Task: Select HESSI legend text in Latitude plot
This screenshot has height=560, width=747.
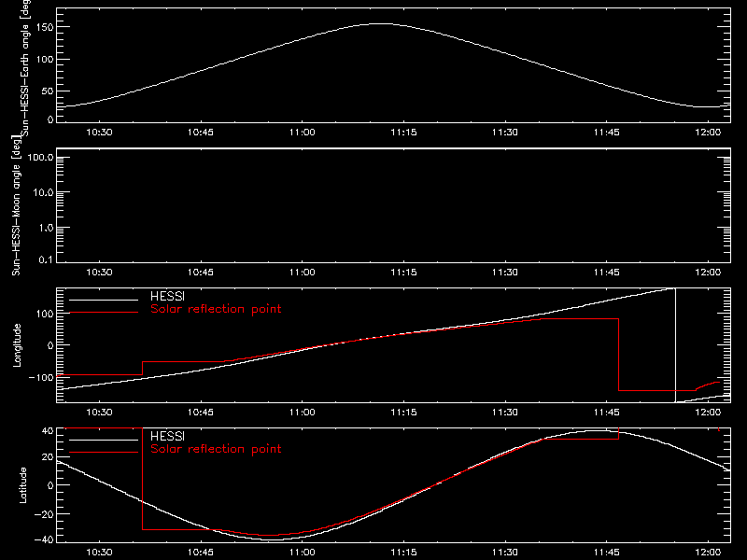Action: [167, 436]
